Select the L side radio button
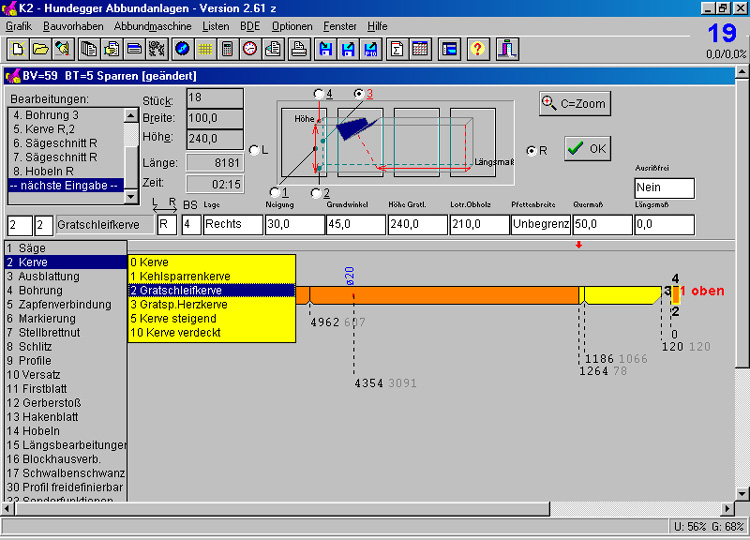The height and width of the screenshot is (540, 750). pyautogui.click(x=254, y=150)
